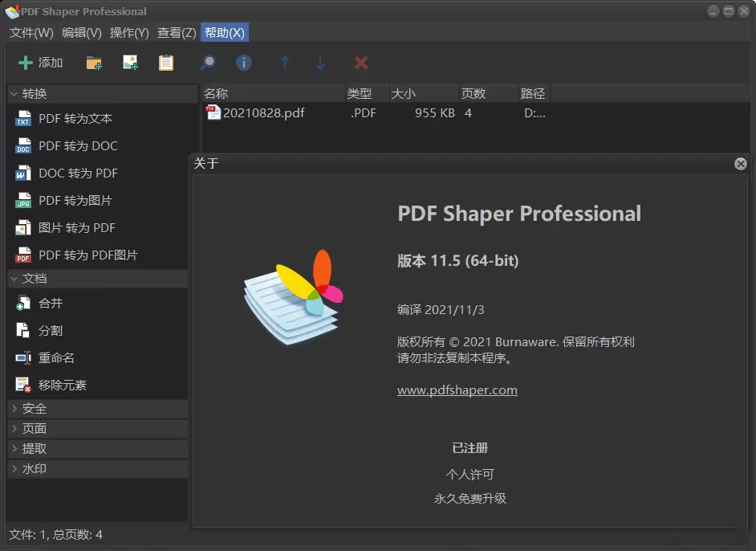756x551 pixels.
Task: Click the split icon beside 分割
Action: (x=23, y=330)
